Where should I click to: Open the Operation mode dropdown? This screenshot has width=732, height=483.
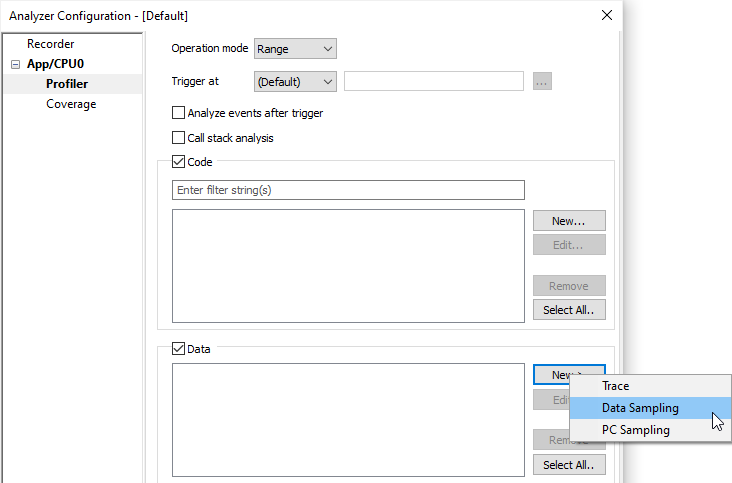[295, 48]
